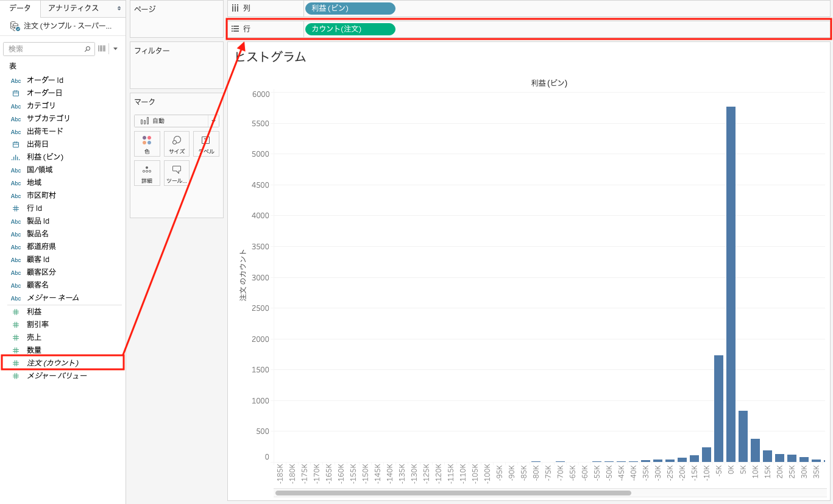Switch to the データ tab

[x=20, y=8]
